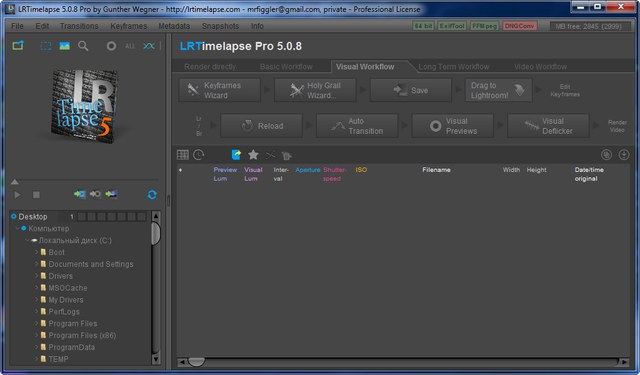Expand the Boot folder
The image size is (640, 375).
coord(37,252)
